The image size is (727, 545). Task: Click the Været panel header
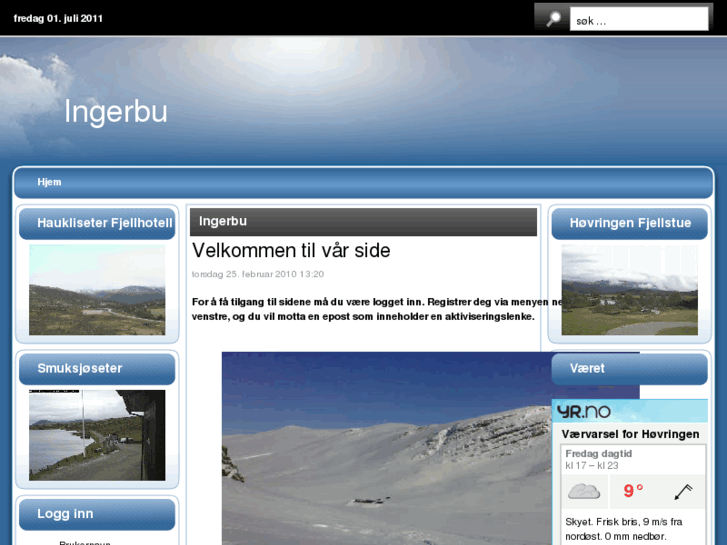[x=630, y=369]
